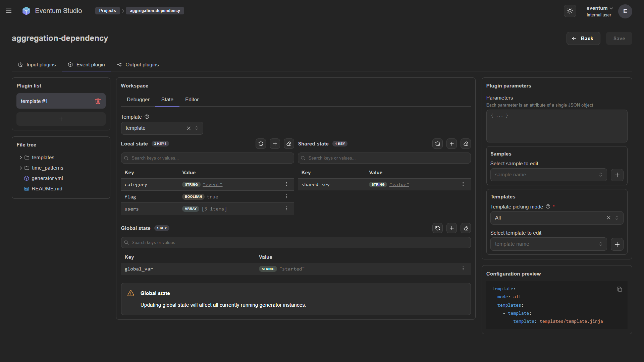Viewport: 644px width, 362px height.
Task: Edit the true value of flag
Action: (x=212, y=197)
